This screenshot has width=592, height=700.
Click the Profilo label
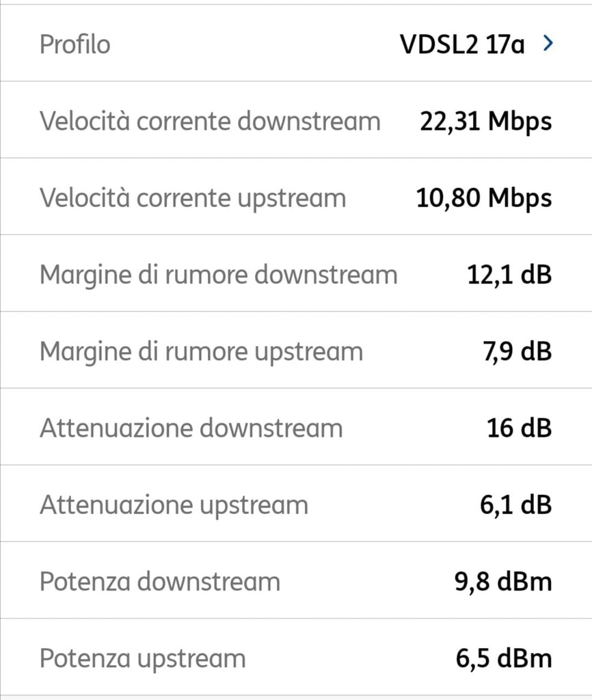(x=75, y=45)
